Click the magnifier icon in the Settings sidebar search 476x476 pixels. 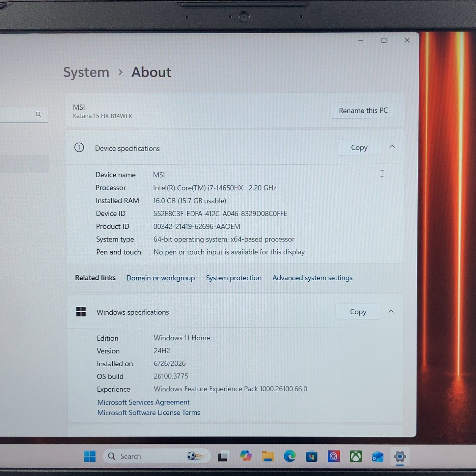pos(39,115)
